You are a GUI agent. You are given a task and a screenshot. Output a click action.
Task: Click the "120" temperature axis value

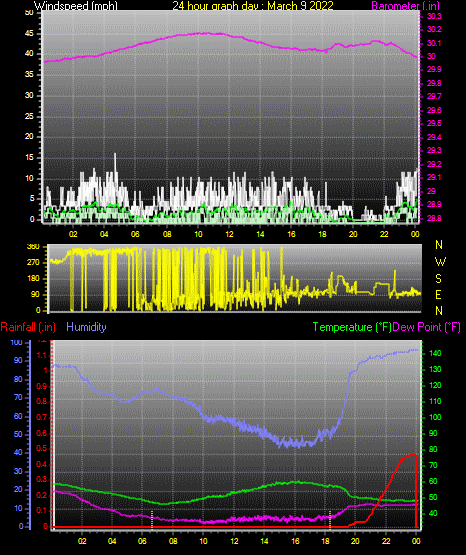435,385
